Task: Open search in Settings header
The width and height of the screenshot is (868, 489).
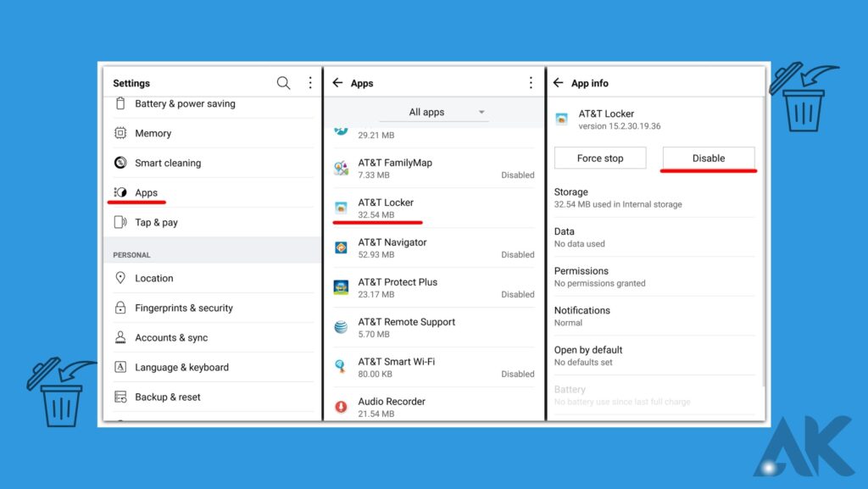Action: [x=283, y=83]
